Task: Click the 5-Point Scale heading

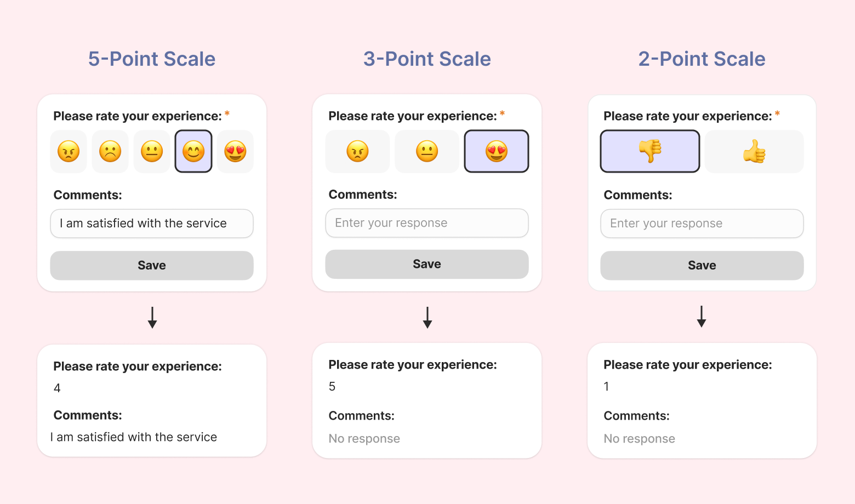Action: tap(152, 59)
